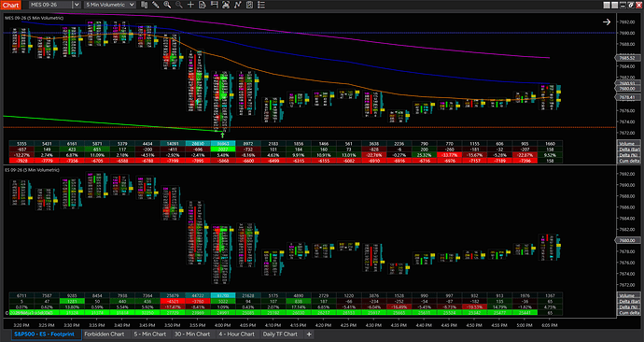
Task: Toggle the data box icon
Action: click(x=226, y=5)
